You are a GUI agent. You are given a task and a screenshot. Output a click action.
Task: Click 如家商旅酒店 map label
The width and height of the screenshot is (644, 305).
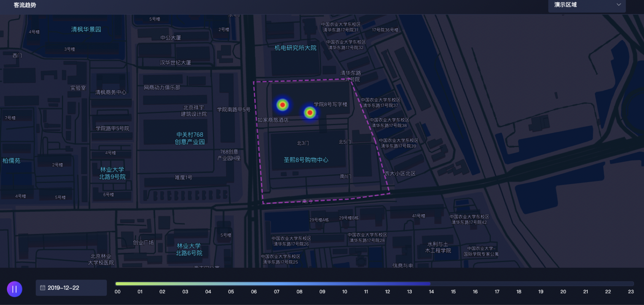(x=273, y=120)
